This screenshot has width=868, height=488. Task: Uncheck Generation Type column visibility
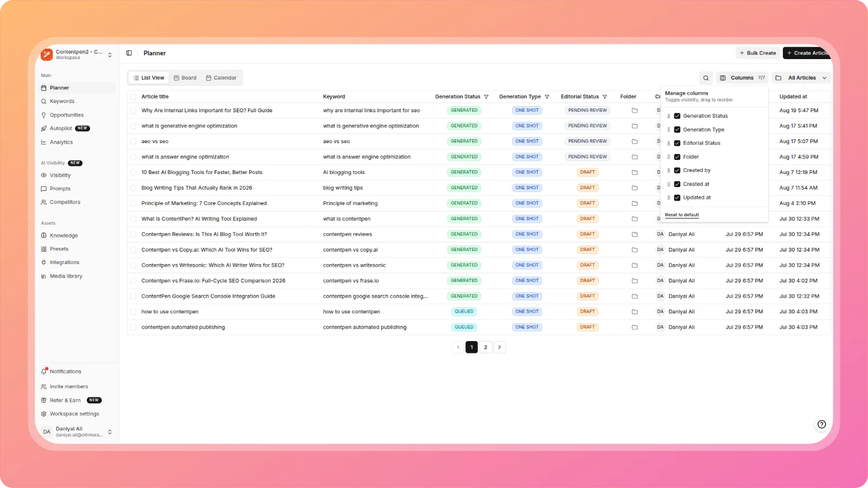(x=677, y=130)
